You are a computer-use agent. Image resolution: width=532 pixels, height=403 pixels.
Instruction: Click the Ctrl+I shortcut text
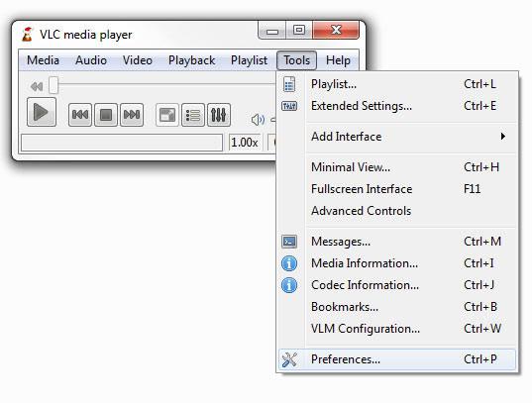pyautogui.click(x=479, y=263)
